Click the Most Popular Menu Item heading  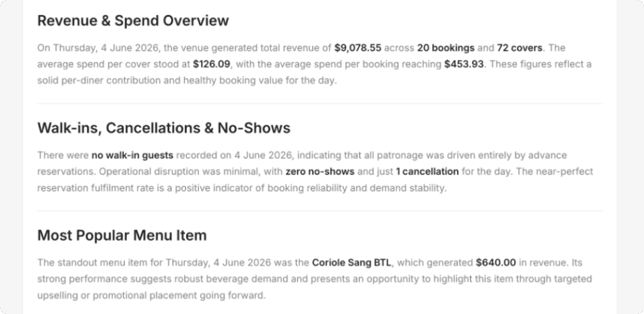pyautogui.click(x=122, y=235)
